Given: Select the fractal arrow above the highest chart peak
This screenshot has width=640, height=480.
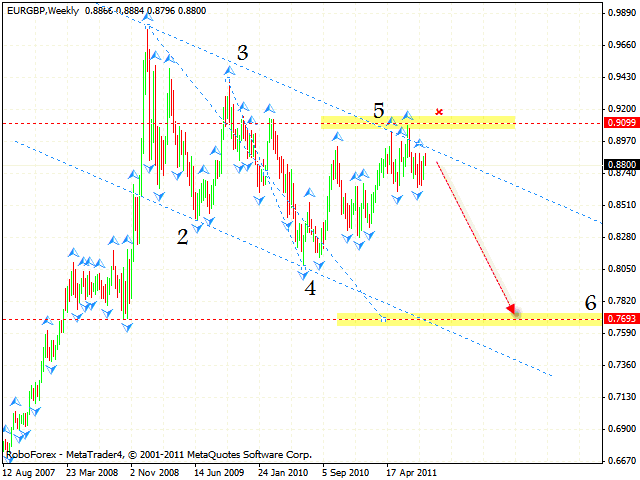Looking at the screenshot, I should point(147,18).
